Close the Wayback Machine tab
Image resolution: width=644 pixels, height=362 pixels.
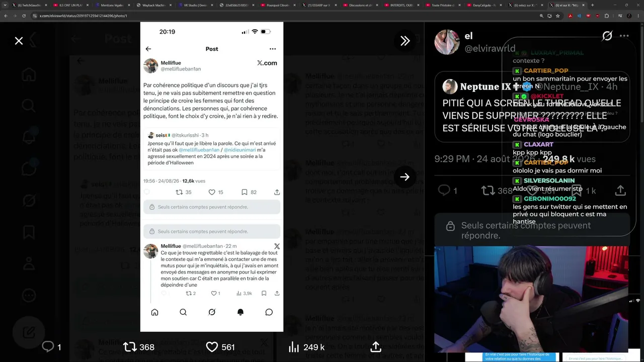coord(171,5)
